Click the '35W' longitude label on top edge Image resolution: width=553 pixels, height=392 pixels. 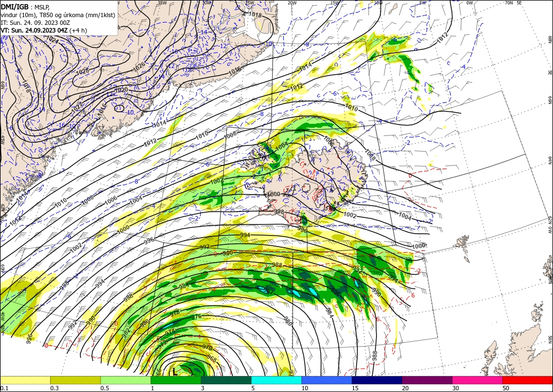(x=162, y=3)
